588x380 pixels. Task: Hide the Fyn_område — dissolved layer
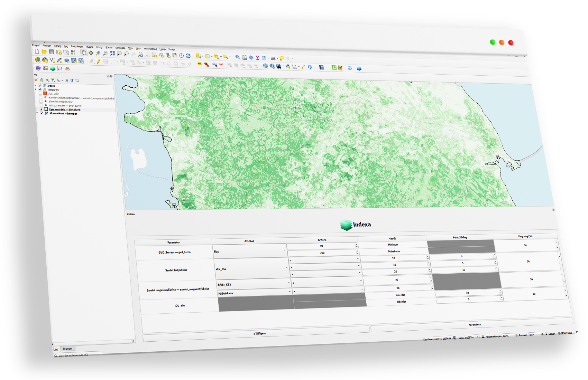(42, 109)
